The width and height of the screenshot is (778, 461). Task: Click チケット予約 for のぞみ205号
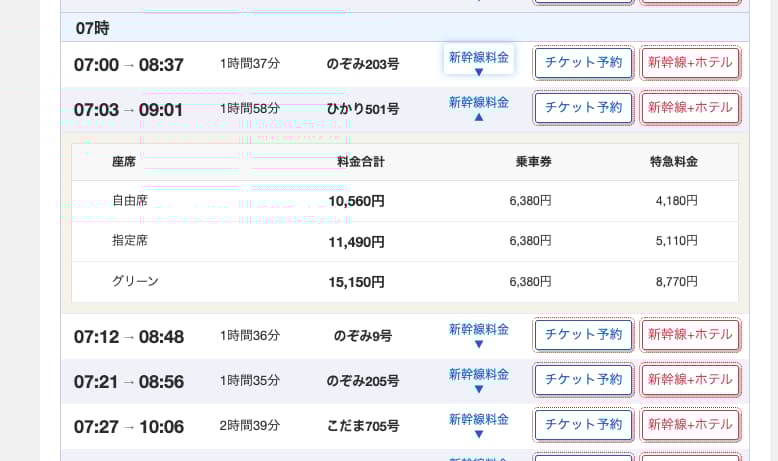coord(584,380)
